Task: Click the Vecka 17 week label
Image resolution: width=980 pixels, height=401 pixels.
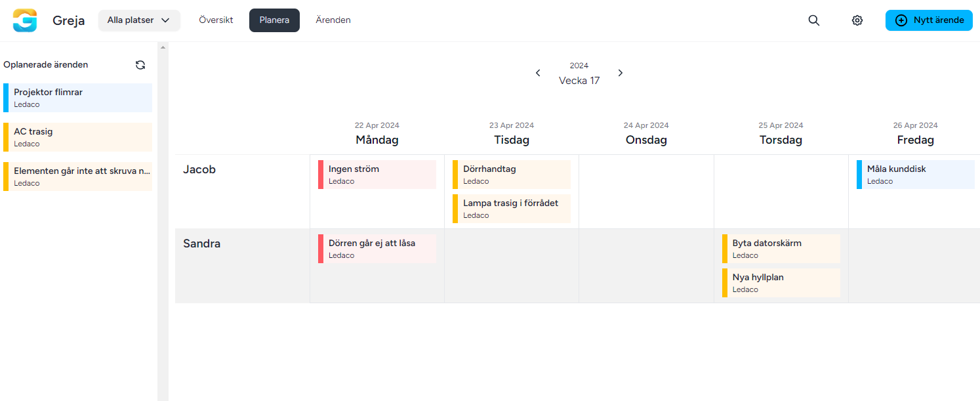Action: [x=579, y=81]
